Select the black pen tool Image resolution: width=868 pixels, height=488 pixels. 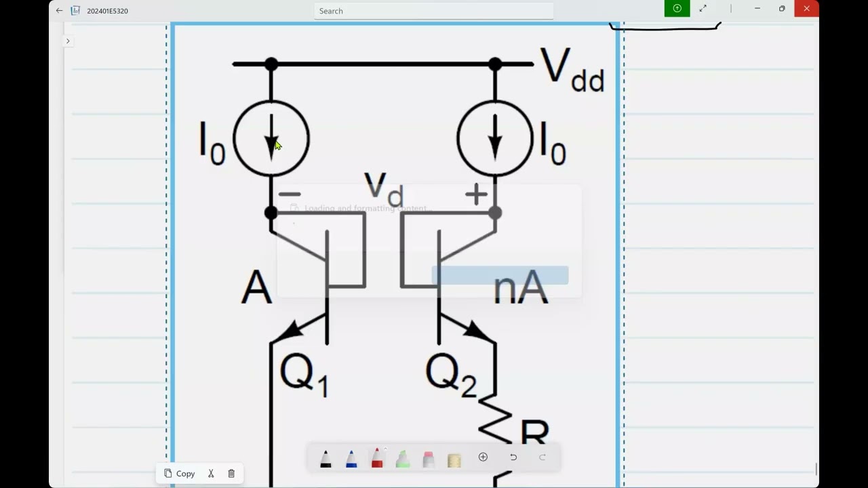325,459
